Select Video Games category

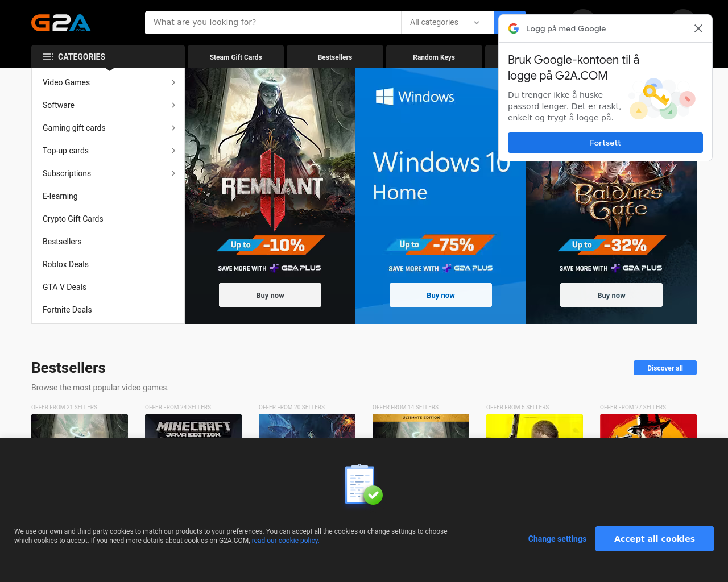pos(108,82)
